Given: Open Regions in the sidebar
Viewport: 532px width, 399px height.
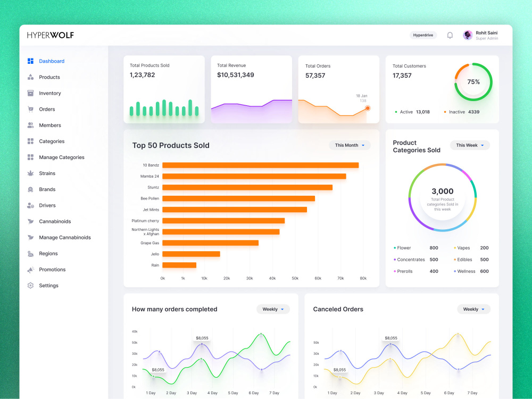Looking at the screenshot, I should click(48, 253).
